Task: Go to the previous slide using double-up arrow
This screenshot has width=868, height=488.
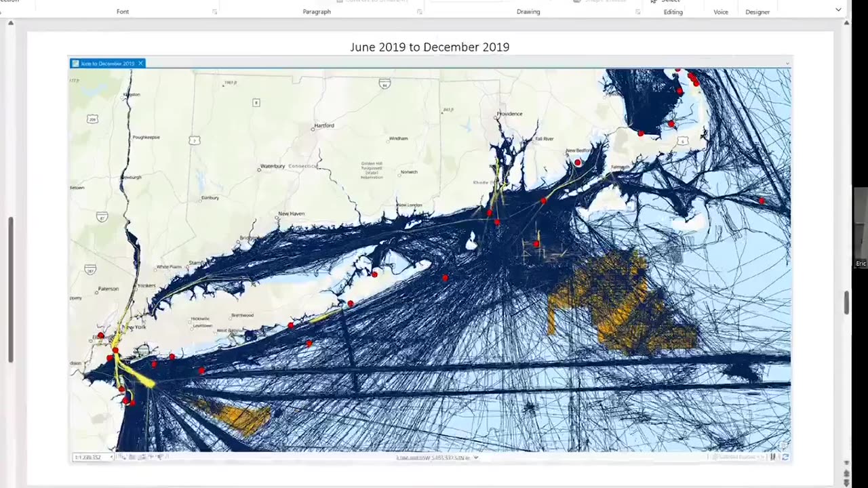Action: [846, 474]
